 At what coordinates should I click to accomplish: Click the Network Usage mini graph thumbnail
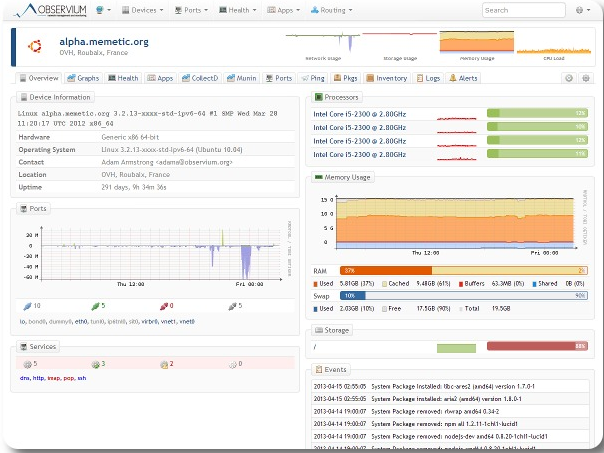click(322, 44)
